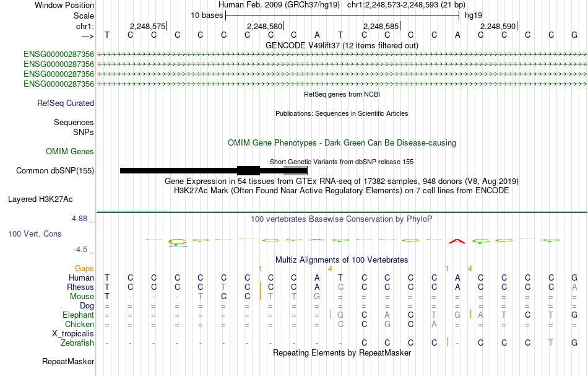Image resolution: width=588 pixels, height=376 pixels.
Task: Click the -4.5 PhyloP lower scale value
Action: click(x=80, y=250)
